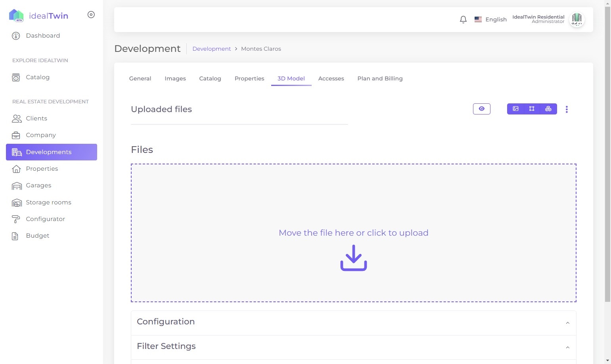
Task: Open the three-dot more options menu
Action: 567,109
